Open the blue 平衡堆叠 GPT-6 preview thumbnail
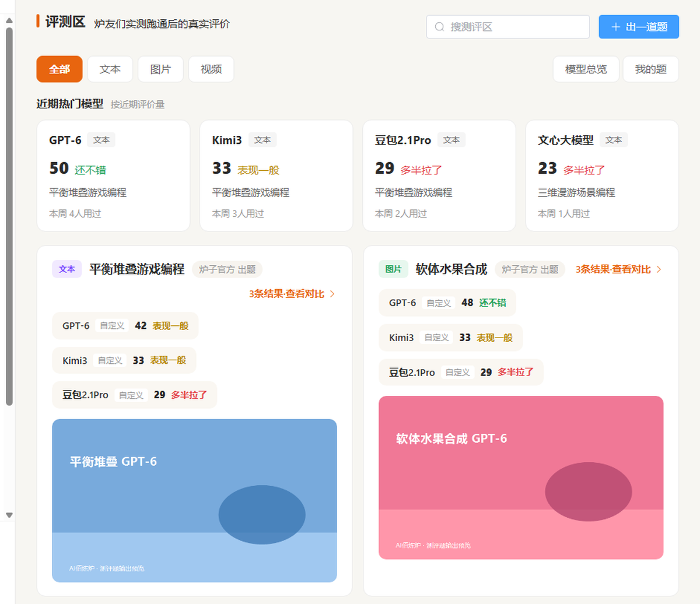The width and height of the screenshot is (700, 604). coord(194,500)
